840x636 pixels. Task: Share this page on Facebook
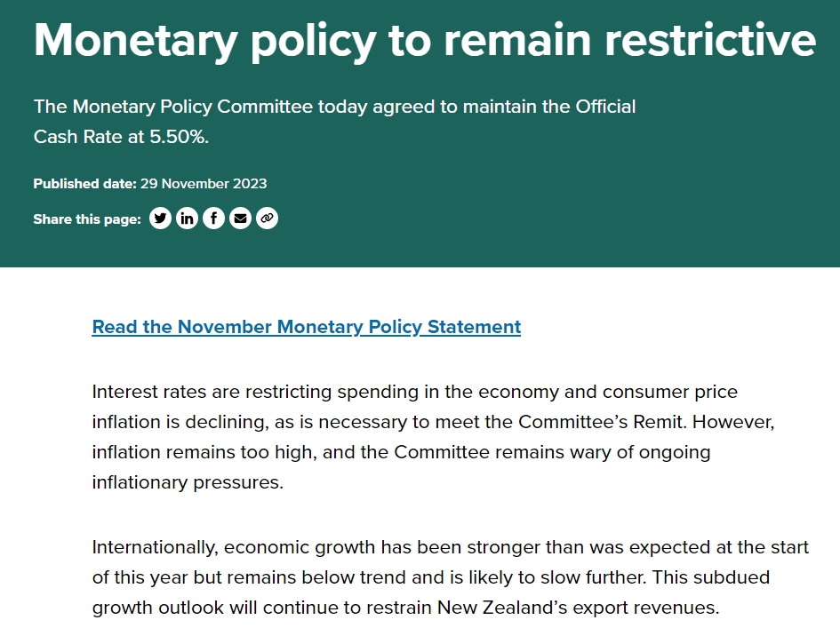point(213,219)
